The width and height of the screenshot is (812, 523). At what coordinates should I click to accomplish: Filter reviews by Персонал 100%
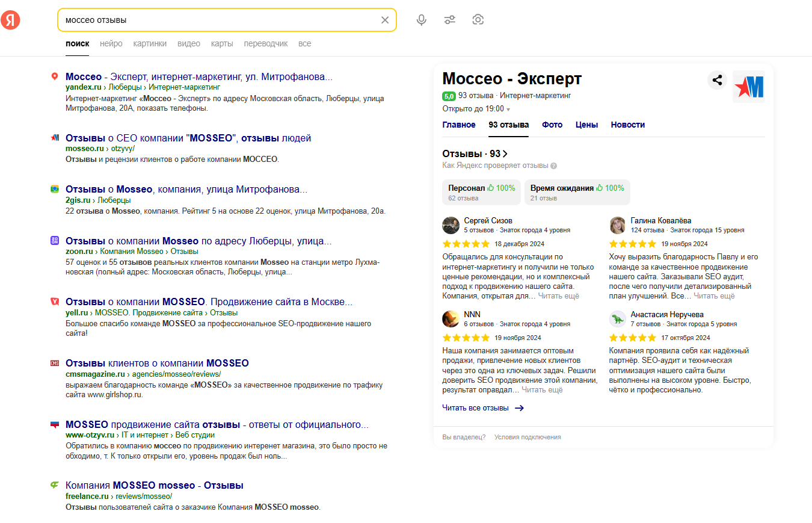tap(481, 192)
